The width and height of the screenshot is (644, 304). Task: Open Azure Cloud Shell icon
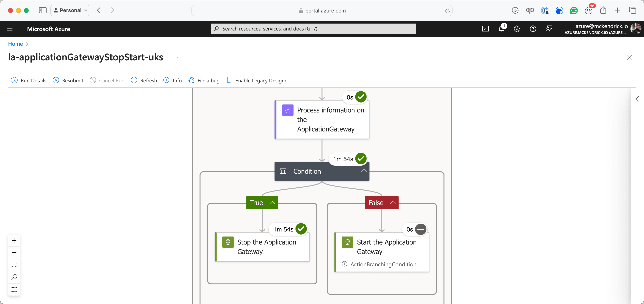tap(485, 29)
